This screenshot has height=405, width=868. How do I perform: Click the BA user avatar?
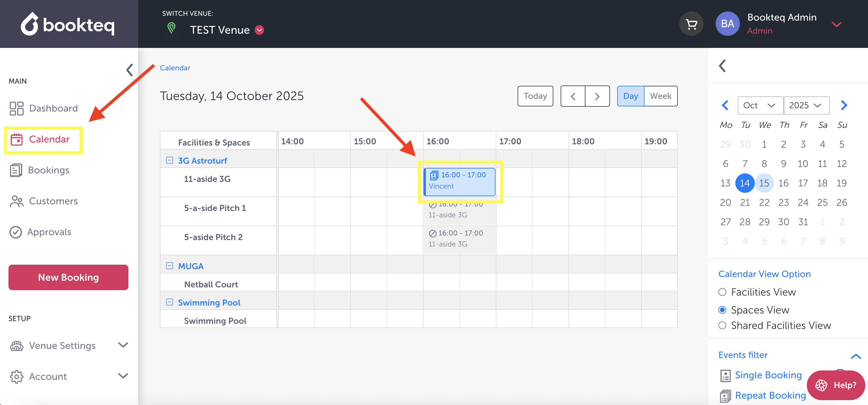coord(727,24)
